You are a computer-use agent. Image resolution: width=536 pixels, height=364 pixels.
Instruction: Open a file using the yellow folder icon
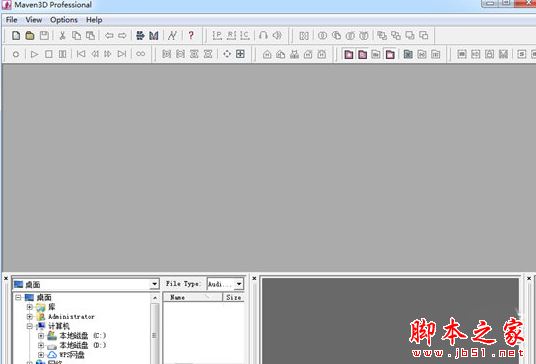click(x=30, y=35)
